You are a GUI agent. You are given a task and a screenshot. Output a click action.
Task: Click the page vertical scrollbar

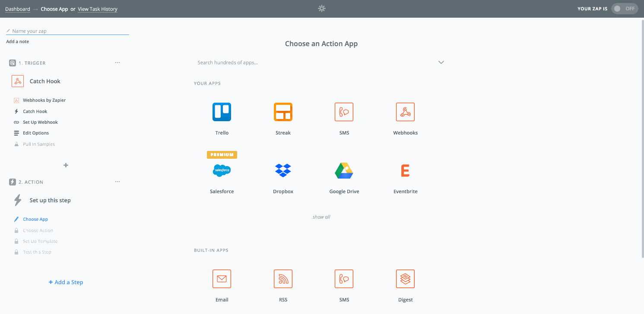[642, 138]
